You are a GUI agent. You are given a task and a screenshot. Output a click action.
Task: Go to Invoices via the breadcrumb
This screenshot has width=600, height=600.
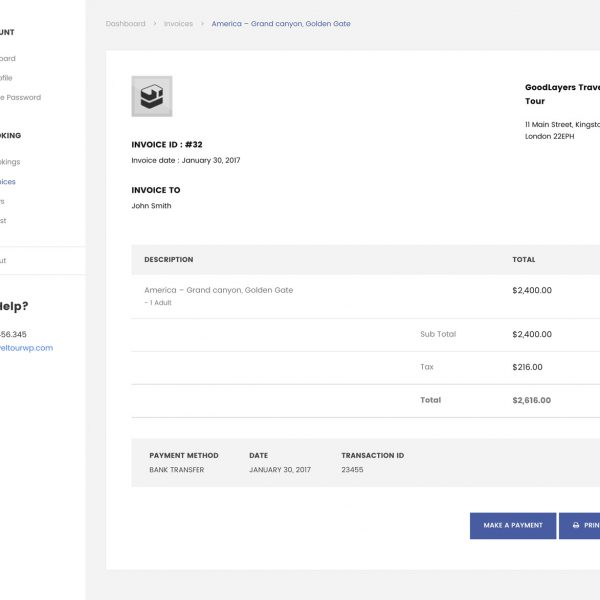click(x=178, y=24)
